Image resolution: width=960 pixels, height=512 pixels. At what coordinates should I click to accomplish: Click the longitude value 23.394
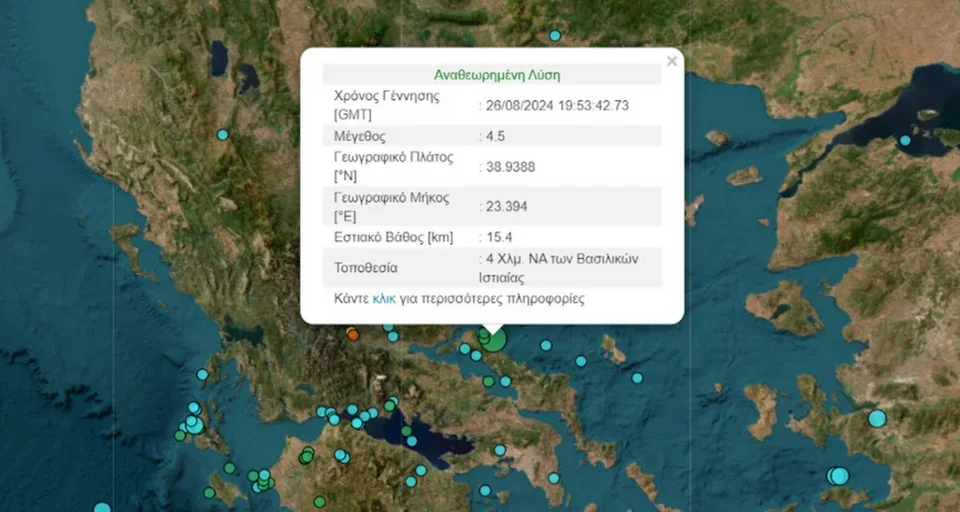[506, 206]
